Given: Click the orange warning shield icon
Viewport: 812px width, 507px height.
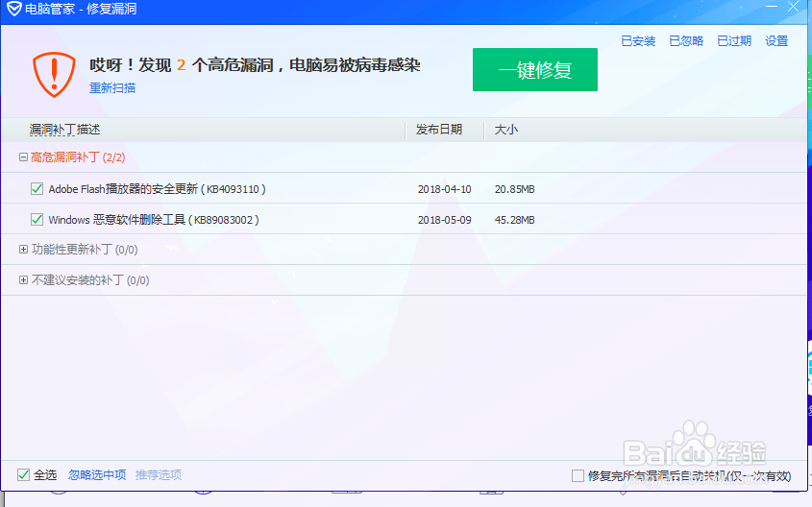Looking at the screenshot, I should coord(54,74).
